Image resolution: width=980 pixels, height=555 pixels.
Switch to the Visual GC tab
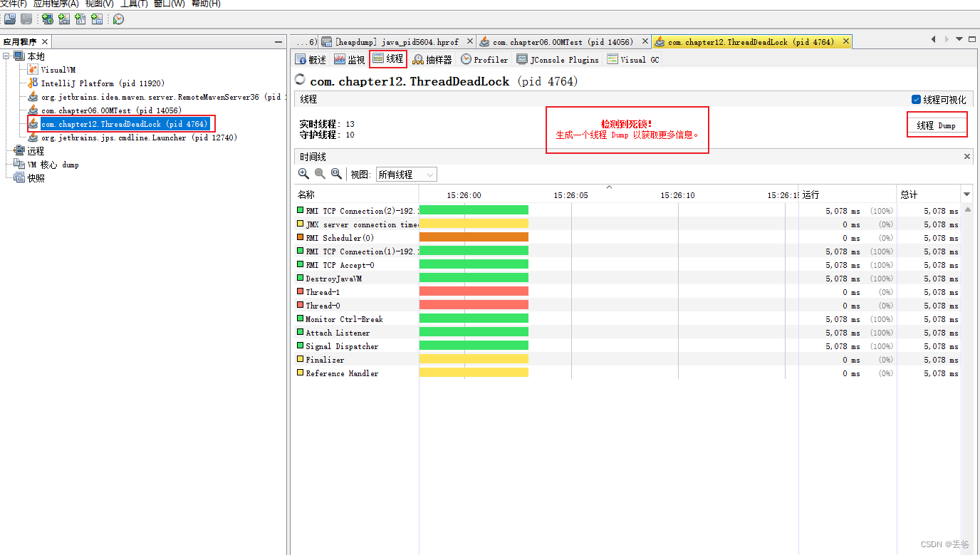633,60
